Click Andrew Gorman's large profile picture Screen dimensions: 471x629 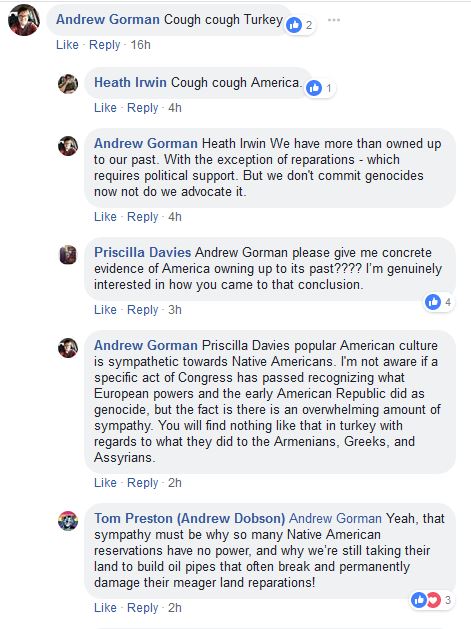point(24,20)
